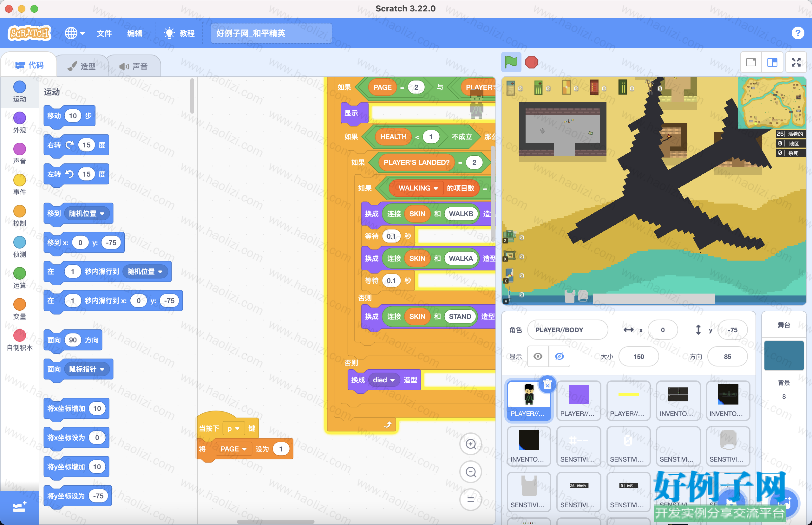
Task: Edit sprite name field PLAYER//BODY
Action: click(567, 330)
